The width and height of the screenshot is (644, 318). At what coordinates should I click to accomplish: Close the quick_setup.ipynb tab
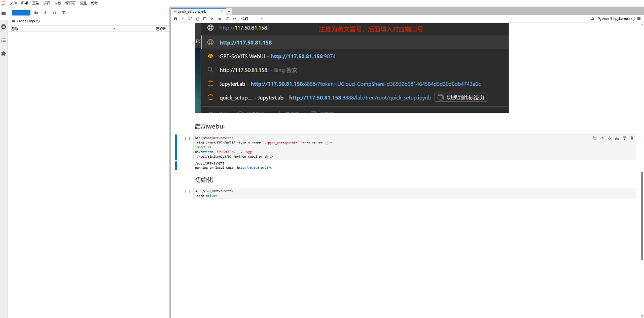[222, 11]
